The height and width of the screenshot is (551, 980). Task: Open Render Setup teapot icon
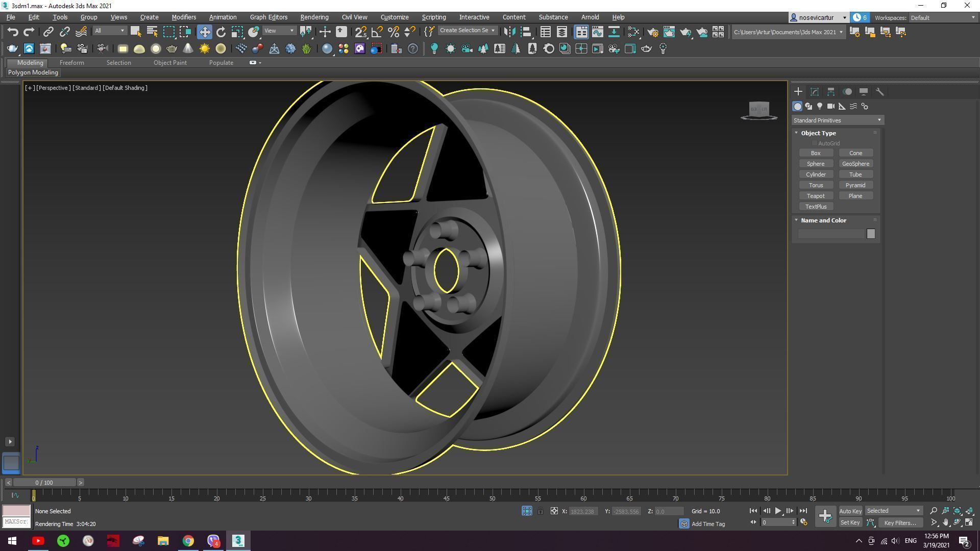click(x=652, y=32)
